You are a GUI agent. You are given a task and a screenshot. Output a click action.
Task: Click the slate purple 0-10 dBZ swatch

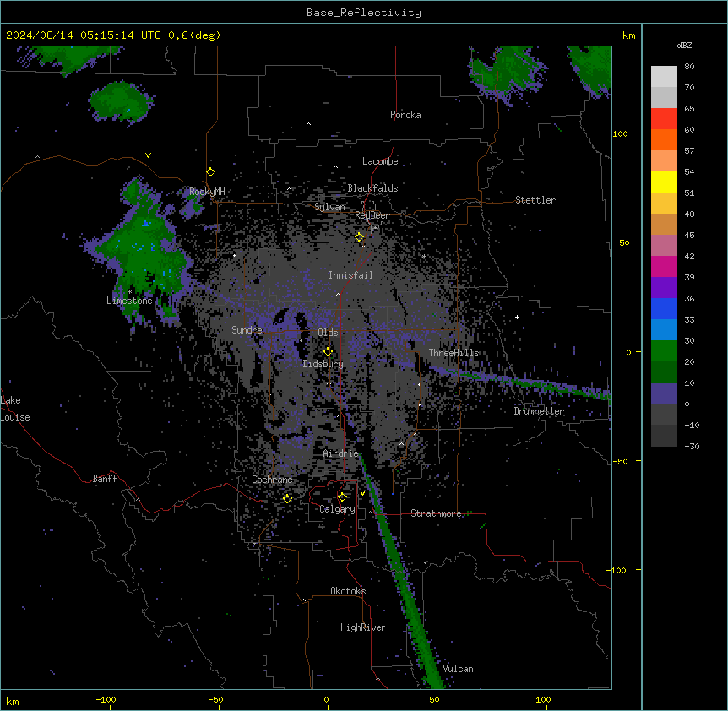pos(664,393)
